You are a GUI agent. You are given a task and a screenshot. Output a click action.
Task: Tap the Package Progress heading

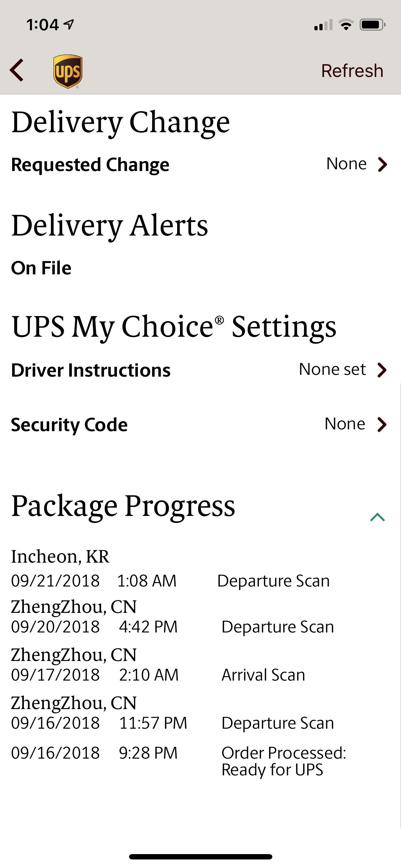123,506
